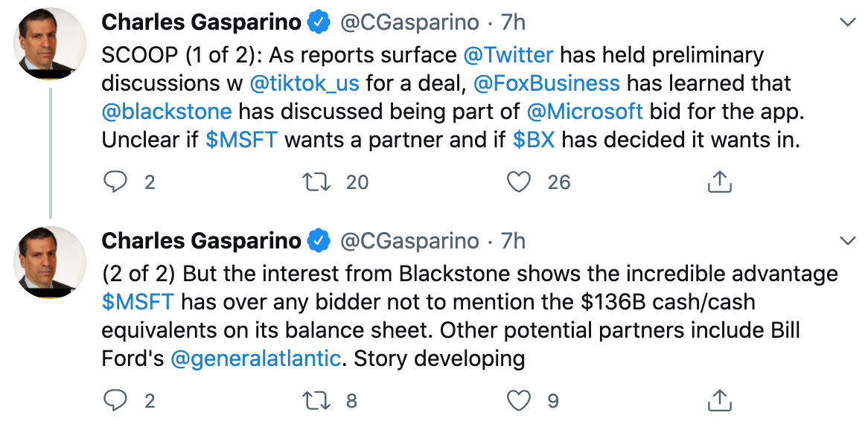The width and height of the screenshot is (868, 427).
Task: Open Charles Gasparino's avatar on first tweet
Action: [x=50, y=44]
